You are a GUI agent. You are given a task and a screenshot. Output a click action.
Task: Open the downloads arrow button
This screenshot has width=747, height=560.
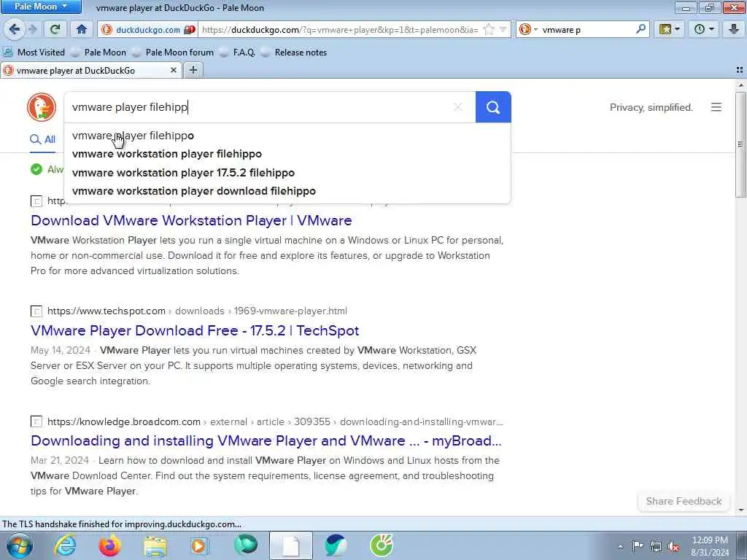734,29
